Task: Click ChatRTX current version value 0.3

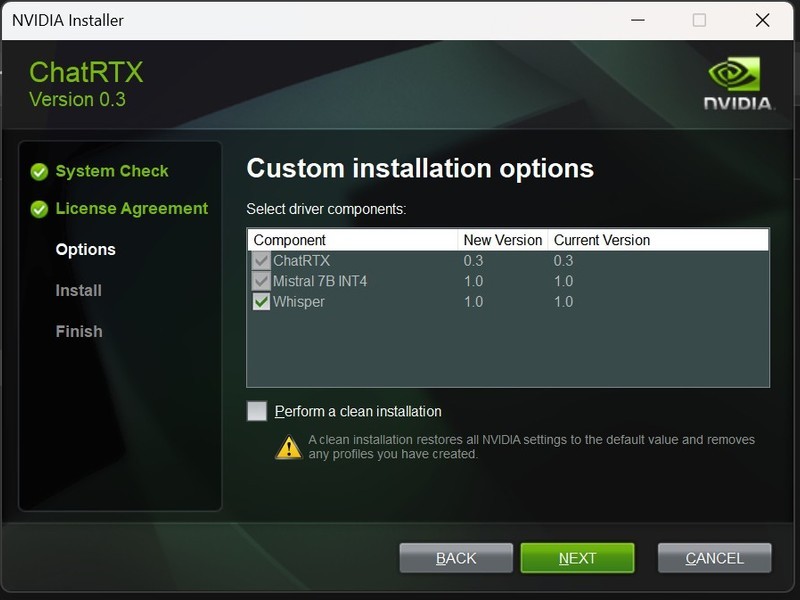Action: pyautogui.click(x=563, y=261)
